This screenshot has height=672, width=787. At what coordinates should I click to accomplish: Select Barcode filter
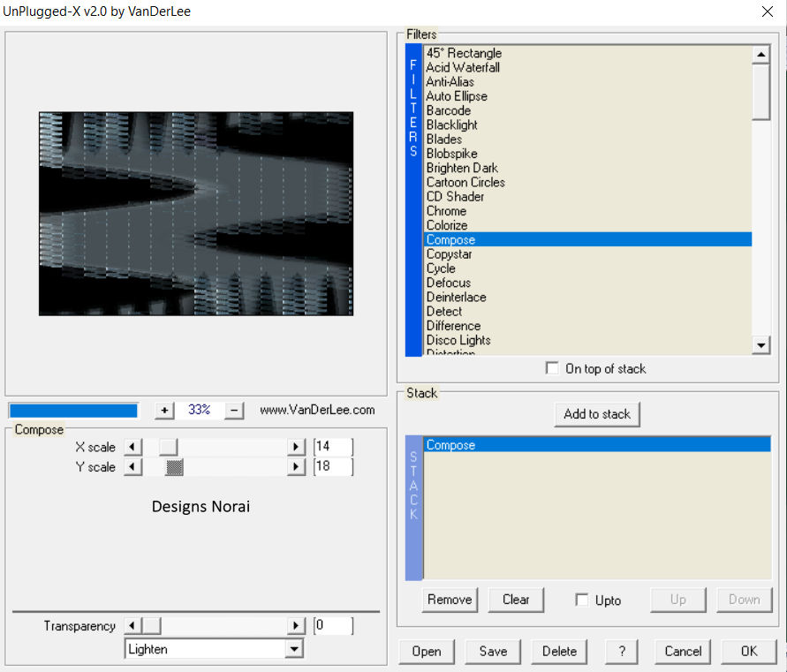pyautogui.click(x=587, y=110)
